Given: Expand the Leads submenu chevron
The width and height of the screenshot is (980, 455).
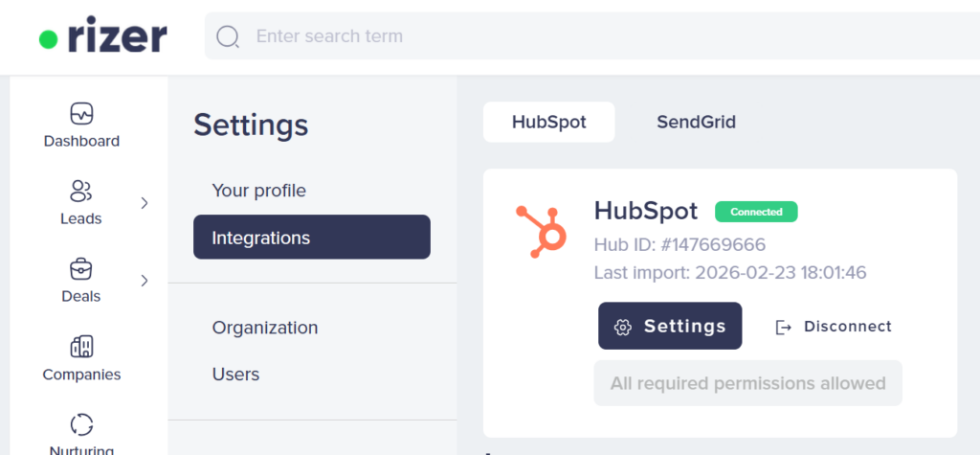Looking at the screenshot, I should tap(145, 203).
